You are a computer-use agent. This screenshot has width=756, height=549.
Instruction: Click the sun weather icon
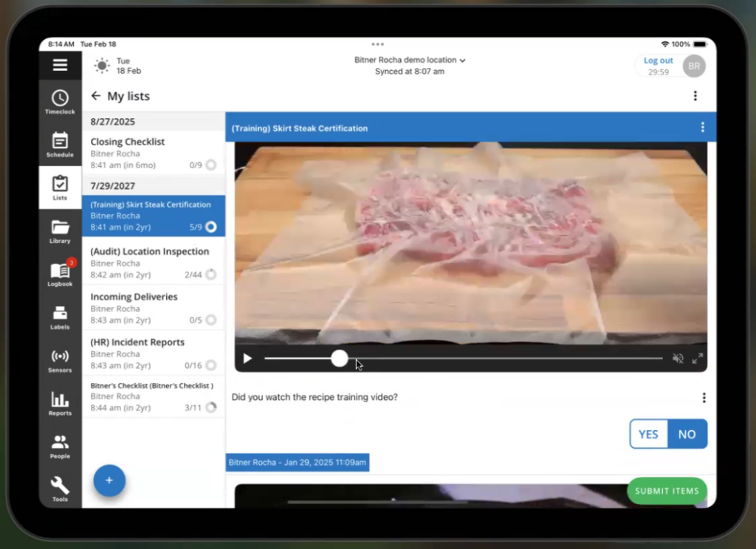102,66
